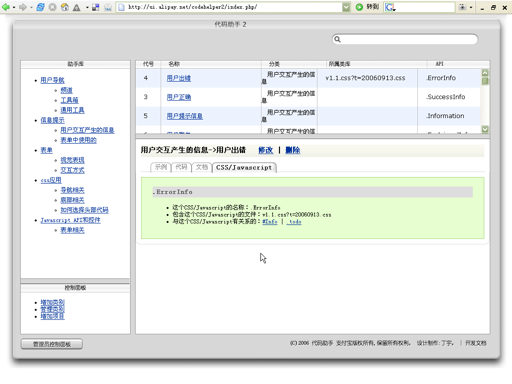Click the gray browser Forward arrow
The image size is (512, 384).
23,7
